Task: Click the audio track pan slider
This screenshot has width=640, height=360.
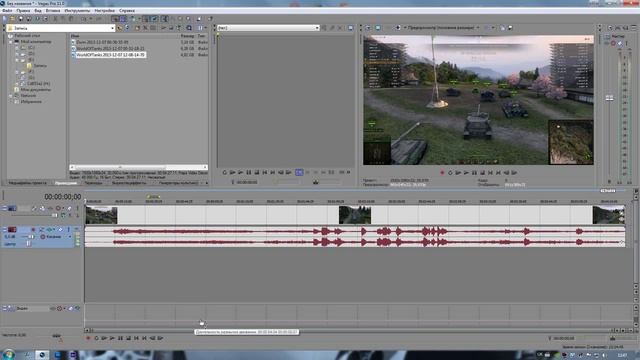Action: point(28,244)
